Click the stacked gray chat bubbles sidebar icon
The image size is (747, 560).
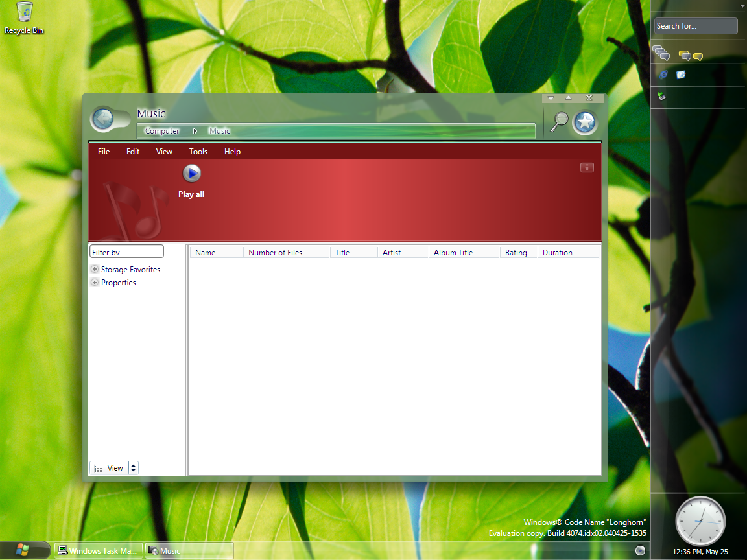[x=661, y=53]
